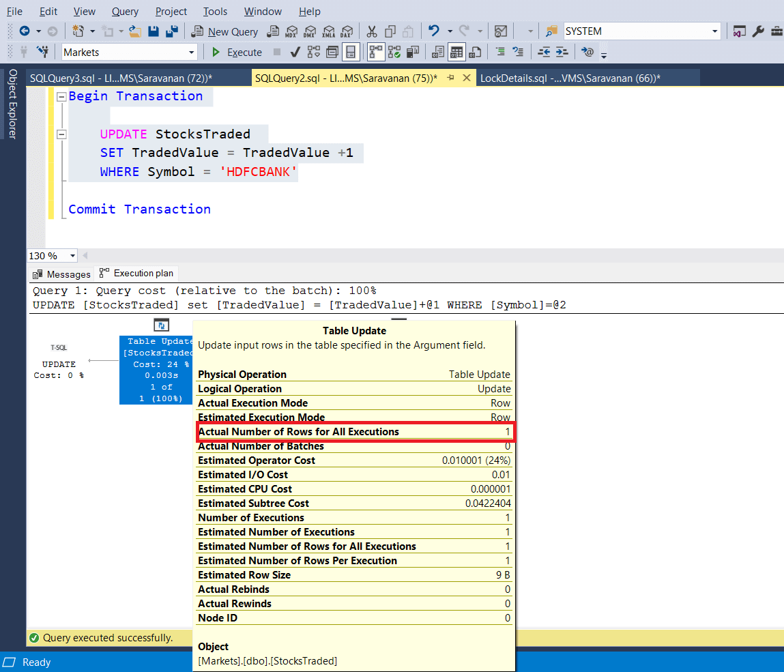Click the Parse query checkmark icon

[295, 53]
